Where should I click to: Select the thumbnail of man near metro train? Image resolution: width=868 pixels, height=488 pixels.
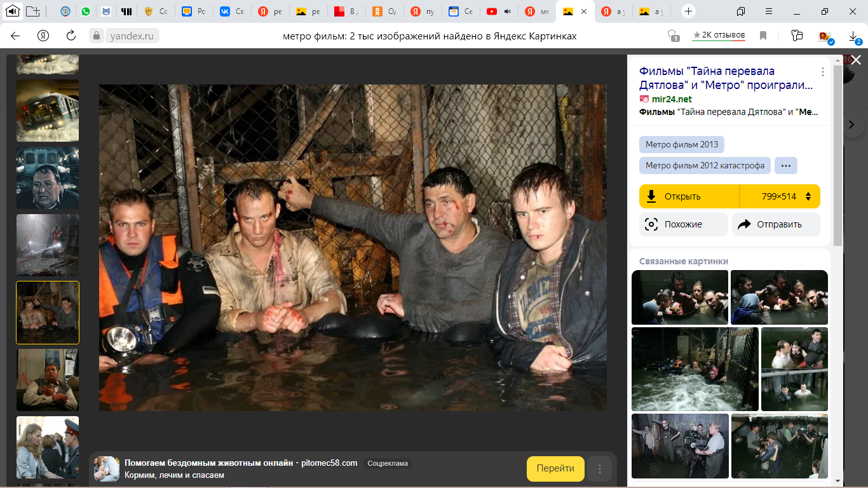tap(48, 178)
